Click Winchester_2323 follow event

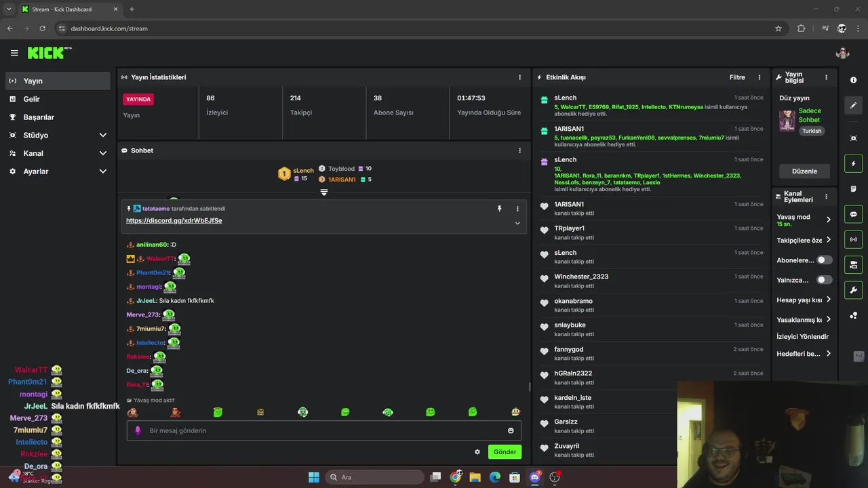[x=652, y=281]
